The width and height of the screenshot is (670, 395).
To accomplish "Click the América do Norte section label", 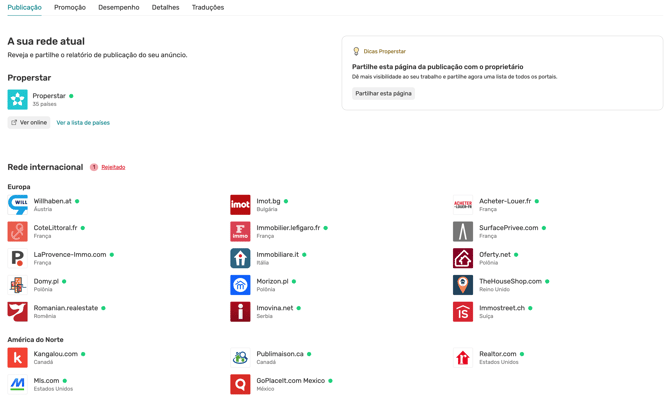I will (35, 339).
